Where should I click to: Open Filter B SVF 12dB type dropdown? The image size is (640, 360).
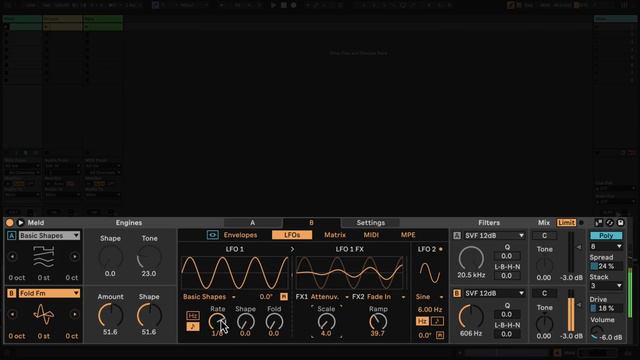494,293
